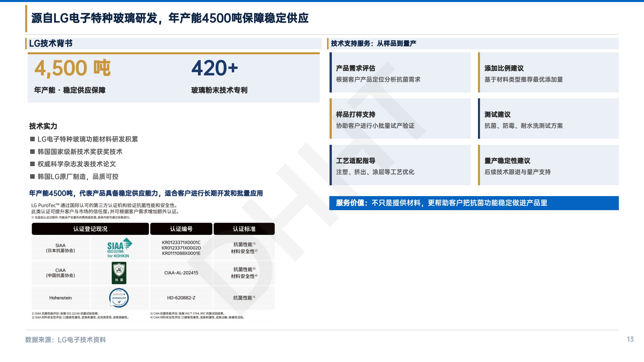Select certificate number KR0123371X0002D

(x=181, y=248)
